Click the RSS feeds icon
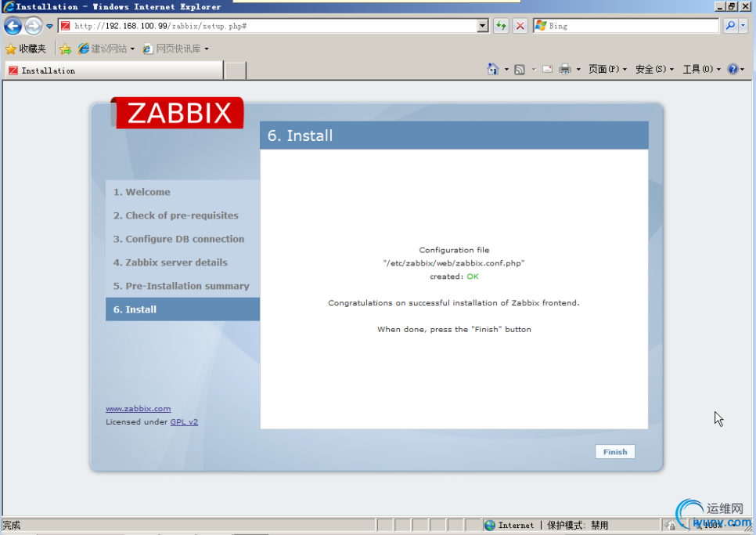Viewport: 756px width, 535px height. tap(520, 70)
